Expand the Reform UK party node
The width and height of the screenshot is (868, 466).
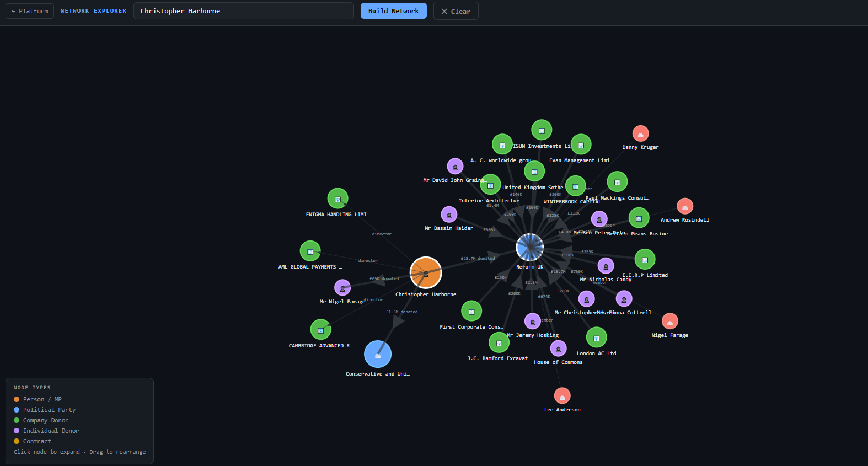[x=530, y=247]
